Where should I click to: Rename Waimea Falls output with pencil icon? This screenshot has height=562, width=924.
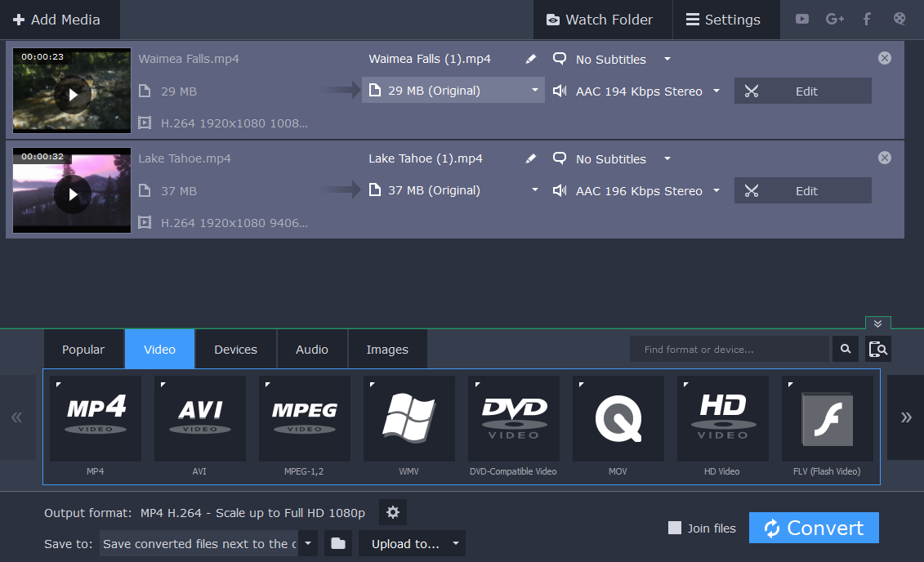tap(531, 60)
